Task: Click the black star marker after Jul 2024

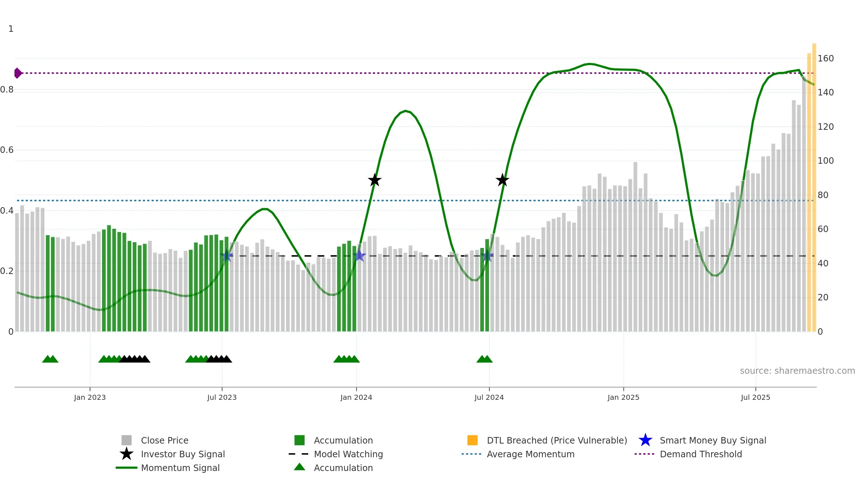Action: [502, 180]
